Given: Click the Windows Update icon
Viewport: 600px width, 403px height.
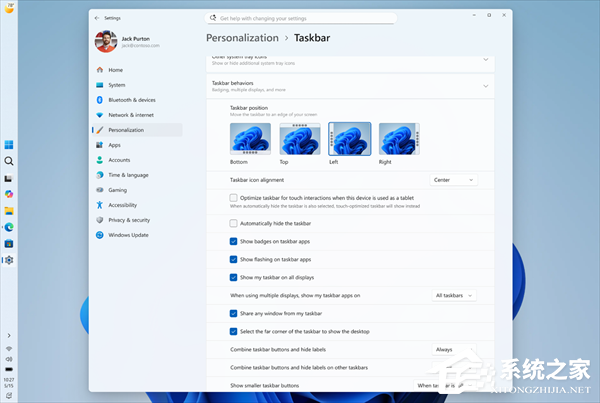Looking at the screenshot, I should click(100, 235).
